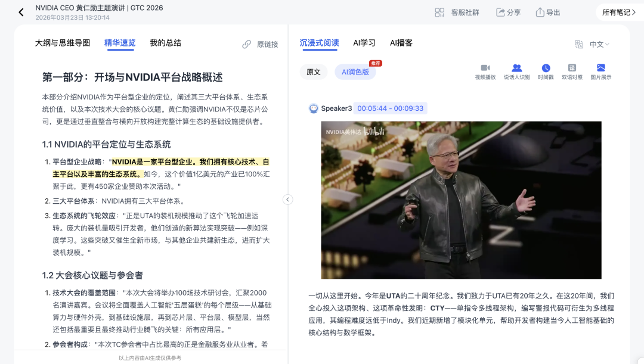
Task: Open the 中文 language dropdown
Action: tap(599, 44)
